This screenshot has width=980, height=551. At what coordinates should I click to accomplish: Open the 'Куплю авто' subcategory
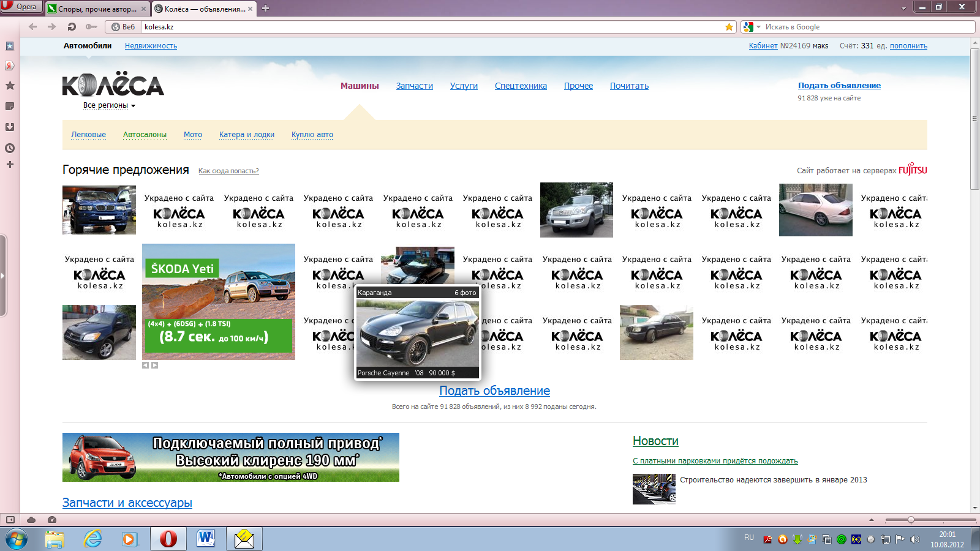pos(312,135)
